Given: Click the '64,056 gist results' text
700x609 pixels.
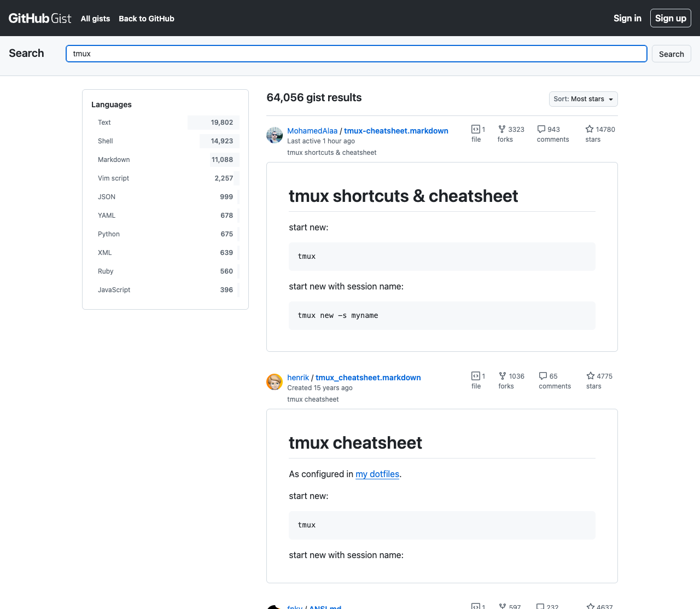Looking at the screenshot, I should pos(314,97).
